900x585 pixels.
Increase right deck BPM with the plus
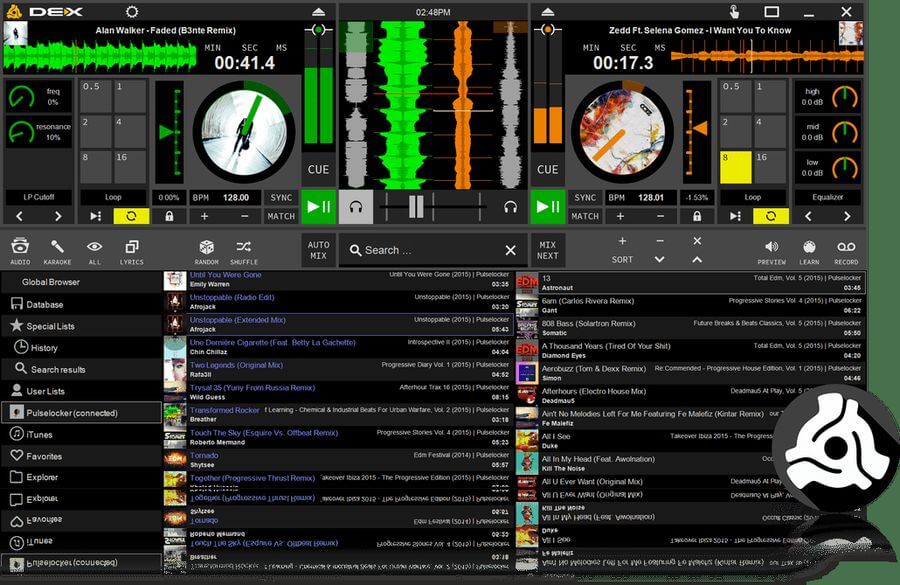click(x=620, y=216)
